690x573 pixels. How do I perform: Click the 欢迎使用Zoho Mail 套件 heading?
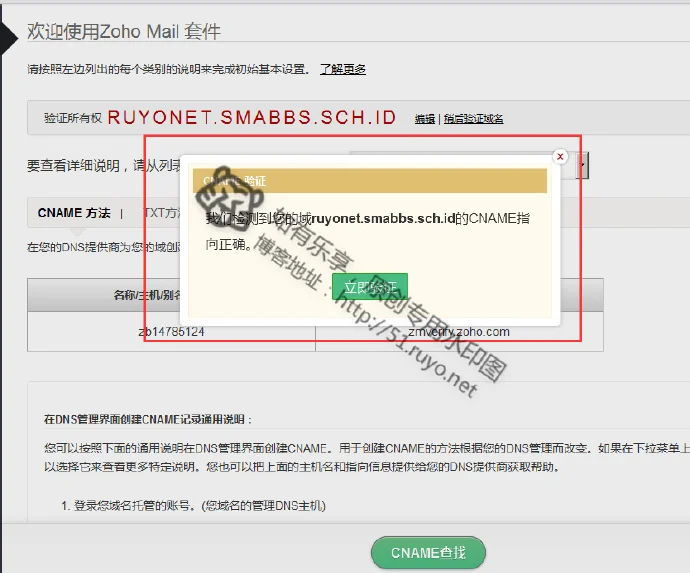(124, 32)
